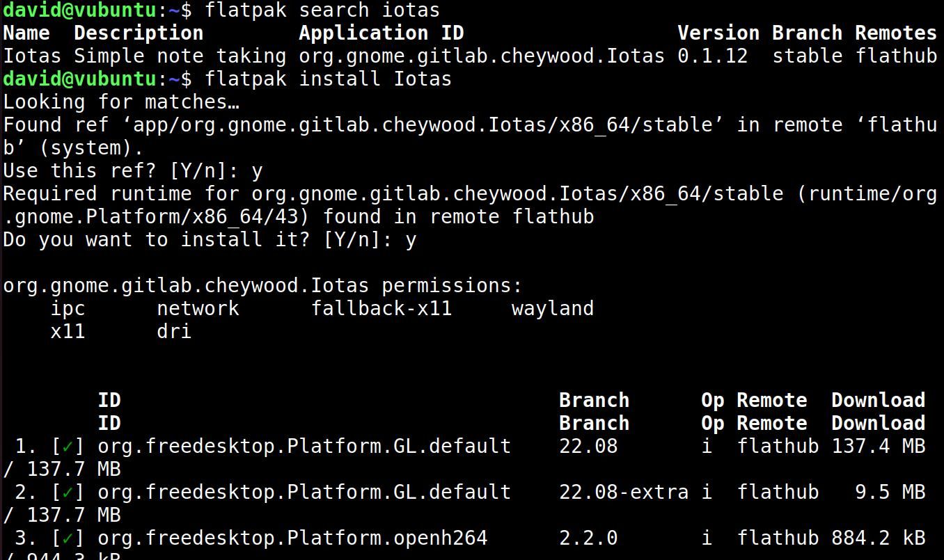Click the fallback-x11 permission entry
The height and width of the screenshot is (560, 944).
(381, 308)
